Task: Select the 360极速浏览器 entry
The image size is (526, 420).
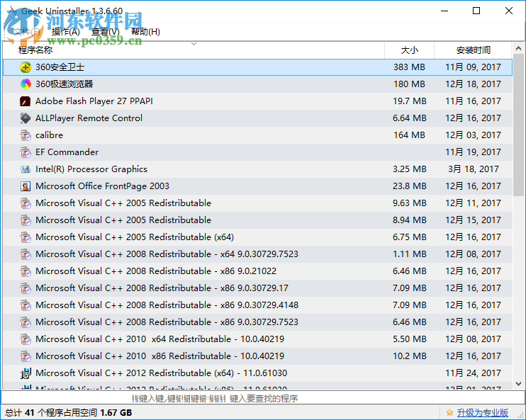Action: click(64, 84)
